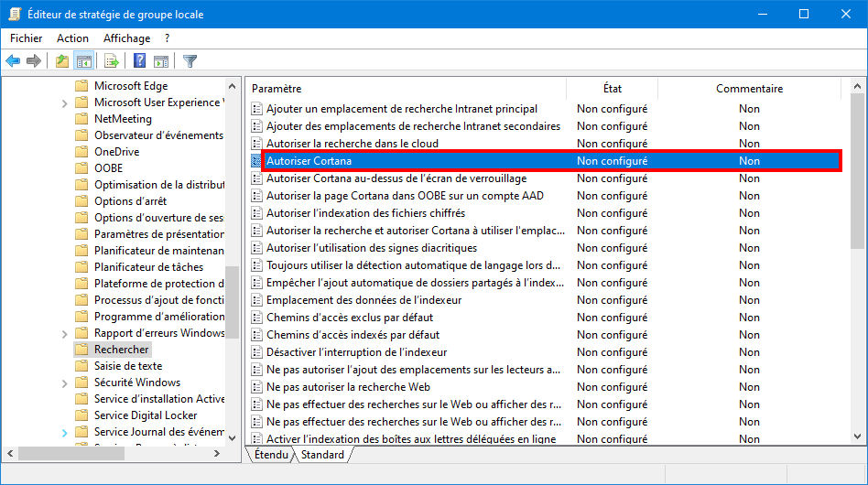The image size is (868, 485).
Task: Click the Back arrow toolbar icon
Action: [x=14, y=60]
